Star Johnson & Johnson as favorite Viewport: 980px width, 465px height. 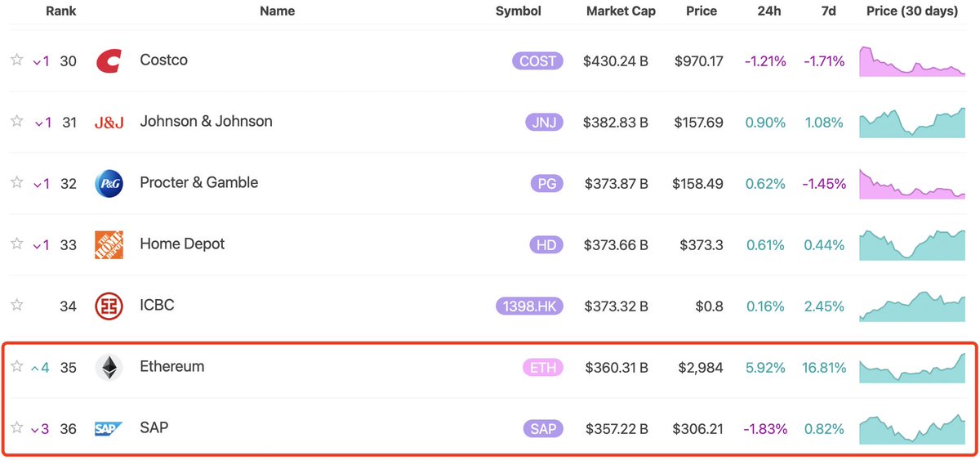[16, 121]
